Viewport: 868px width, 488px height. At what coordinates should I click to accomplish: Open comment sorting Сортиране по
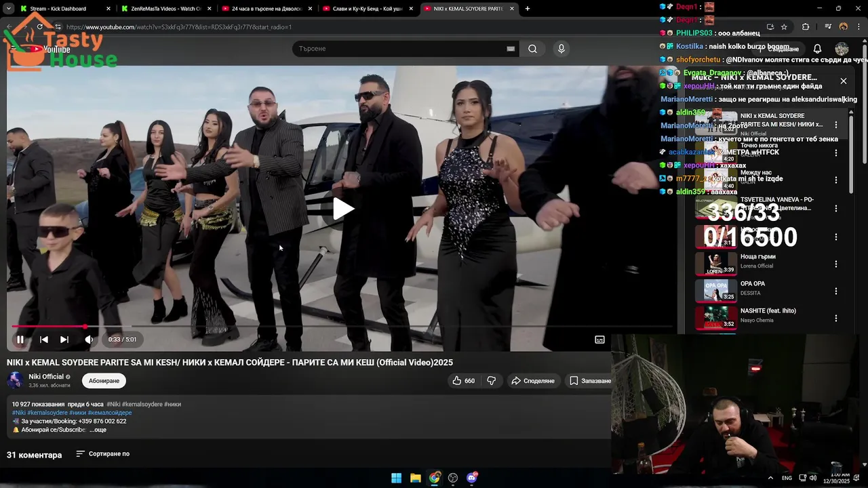coord(102,454)
